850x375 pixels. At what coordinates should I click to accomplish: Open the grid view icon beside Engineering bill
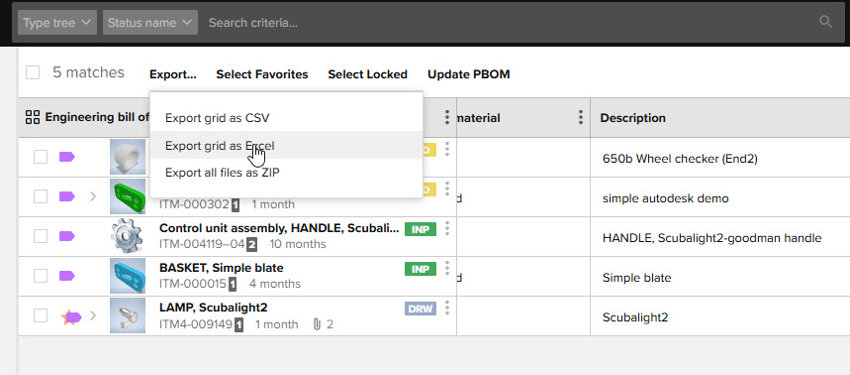point(33,117)
